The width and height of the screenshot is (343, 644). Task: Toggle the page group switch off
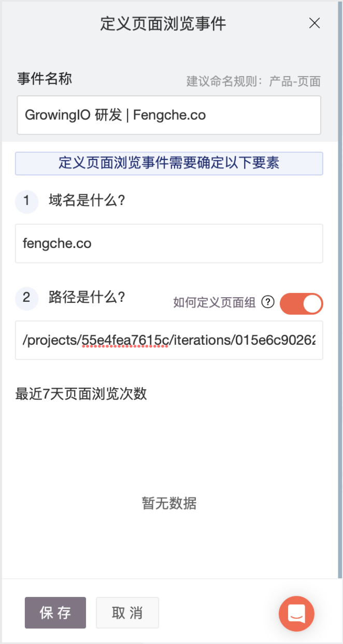[x=301, y=304]
